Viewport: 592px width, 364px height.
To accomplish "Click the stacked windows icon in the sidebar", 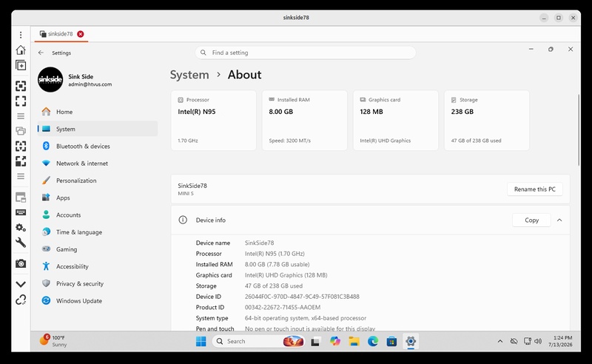I will click(x=21, y=131).
